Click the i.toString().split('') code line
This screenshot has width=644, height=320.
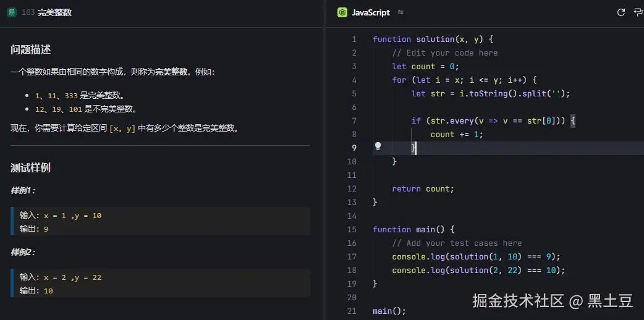pyautogui.click(x=491, y=94)
